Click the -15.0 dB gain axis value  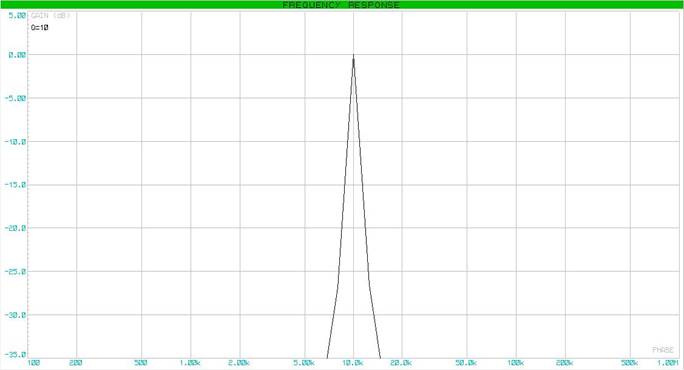[x=16, y=185]
